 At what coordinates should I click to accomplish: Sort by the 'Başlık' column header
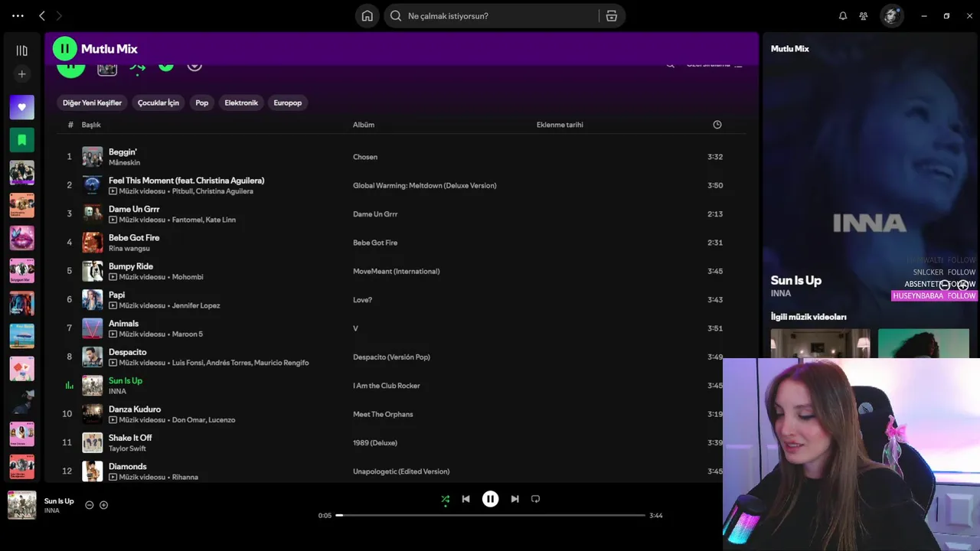[x=91, y=125]
